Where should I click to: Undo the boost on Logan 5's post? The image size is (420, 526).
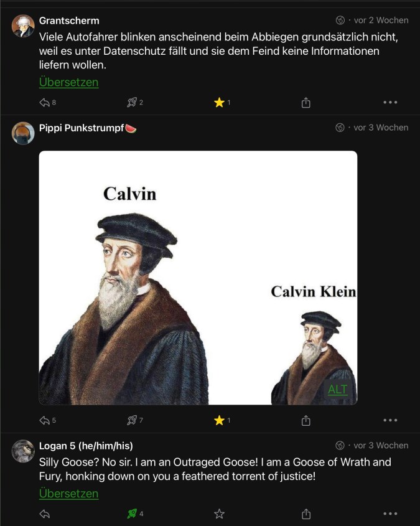[132, 514]
